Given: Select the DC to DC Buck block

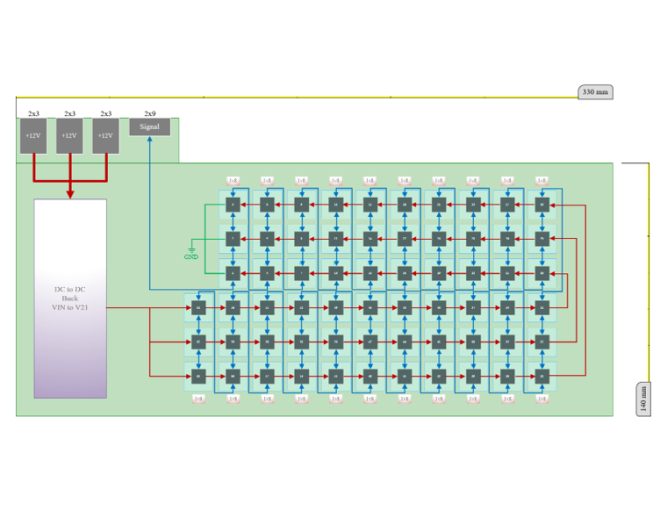Looking at the screenshot, I should click(x=70, y=298).
